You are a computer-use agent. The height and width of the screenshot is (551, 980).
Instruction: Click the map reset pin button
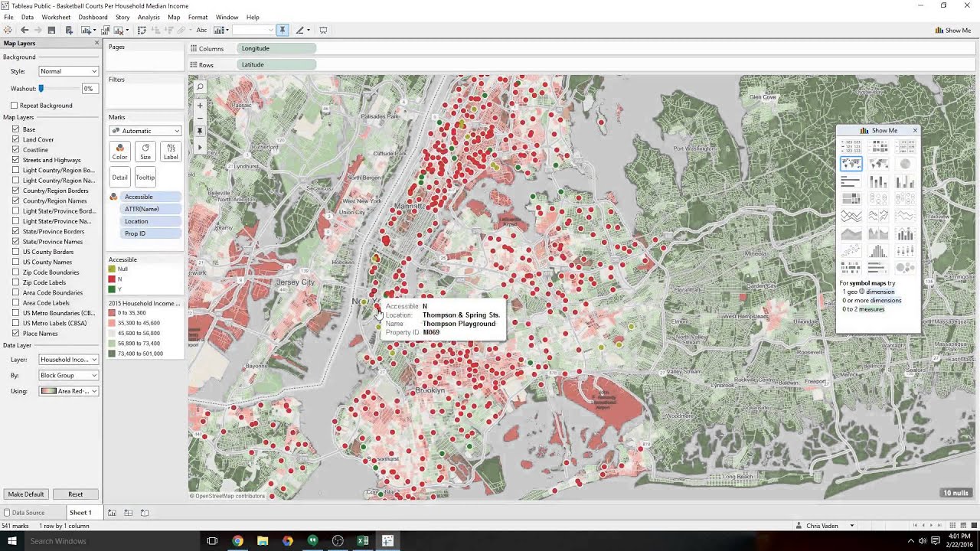tap(200, 132)
